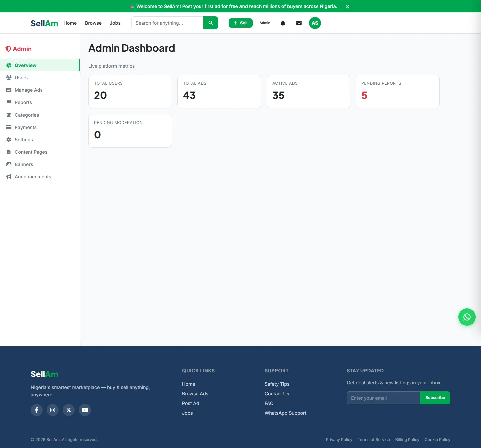Select Overview in the admin sidebar
The height and width of the screenshot is (448, 481).
(40, 65)
